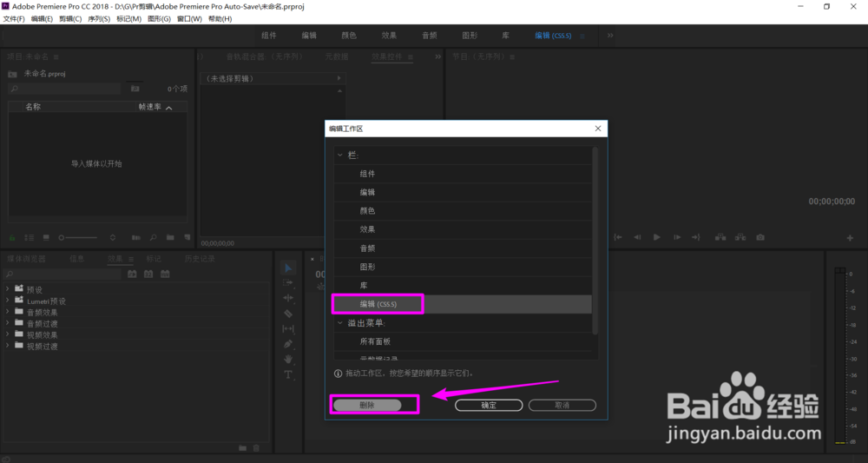Expand the 音频效果 folder
Viewport: 868px width, 463px height.
(8, 312)
